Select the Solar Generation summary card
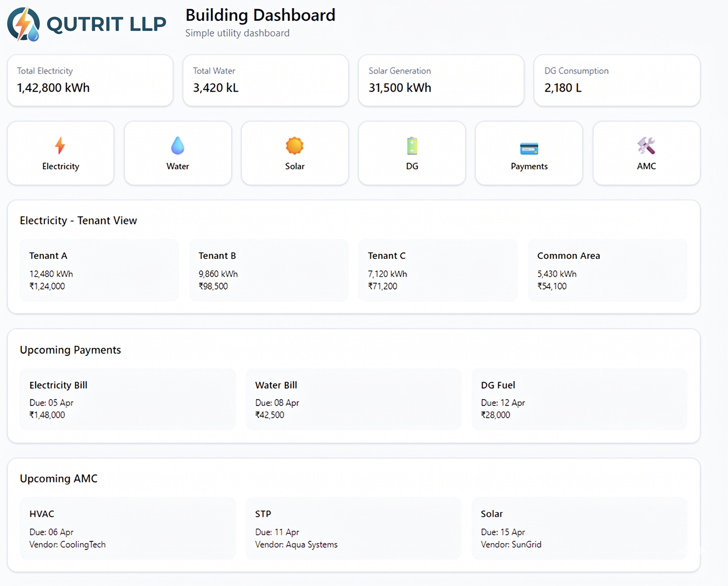 click(441, 81)
